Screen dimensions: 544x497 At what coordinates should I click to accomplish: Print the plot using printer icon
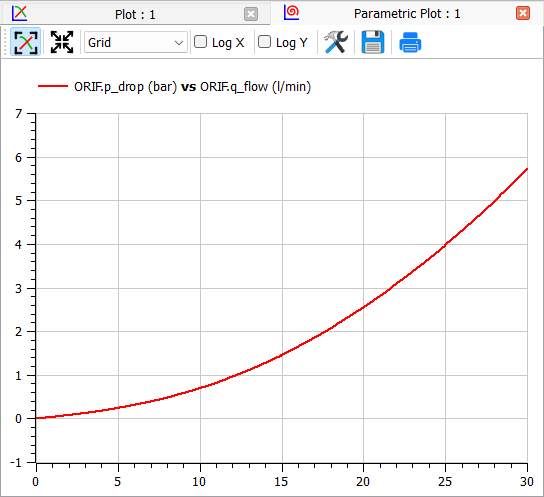pos(410,42)
